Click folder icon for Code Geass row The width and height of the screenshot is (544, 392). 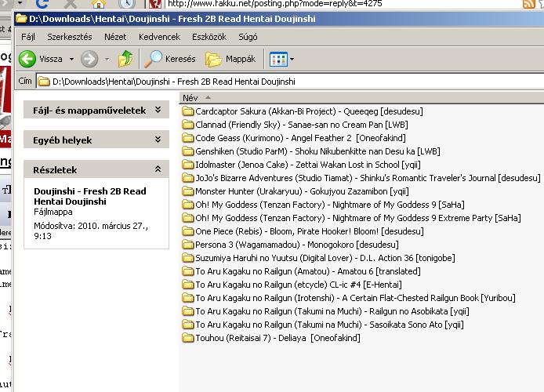(187, 138)
